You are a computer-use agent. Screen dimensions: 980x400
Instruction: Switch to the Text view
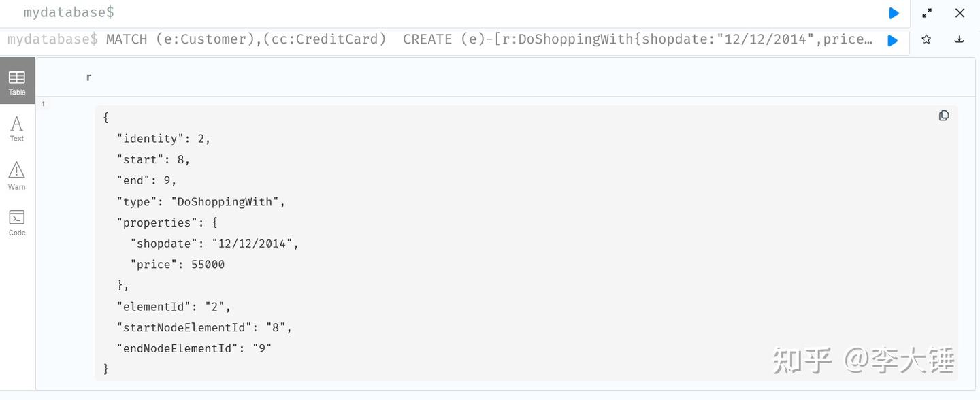17,128
